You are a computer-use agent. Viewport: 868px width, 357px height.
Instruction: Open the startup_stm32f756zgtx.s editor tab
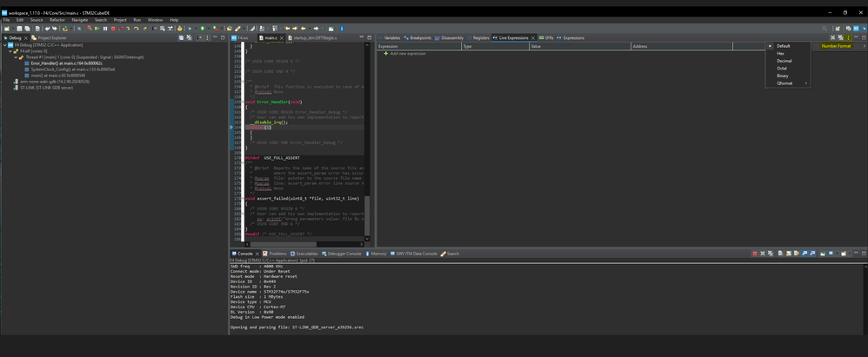tap(315, 38)
